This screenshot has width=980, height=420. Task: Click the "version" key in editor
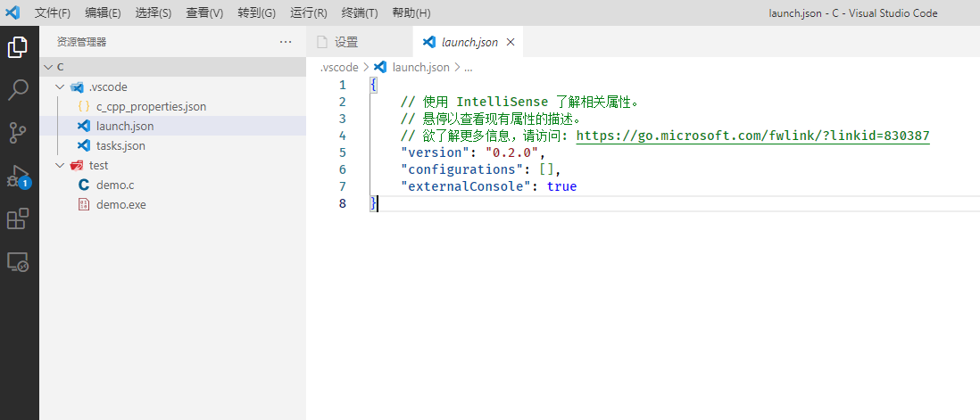(x=435, y=152)
